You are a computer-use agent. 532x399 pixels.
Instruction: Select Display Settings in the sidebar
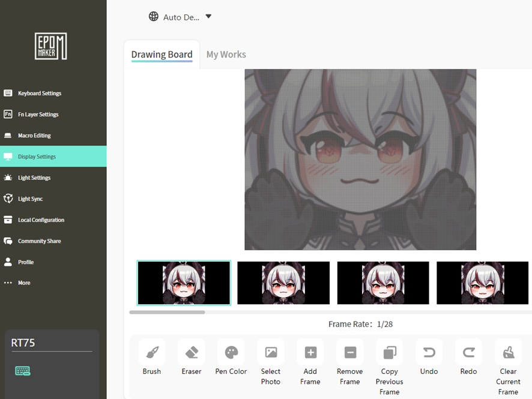(53, 156)
